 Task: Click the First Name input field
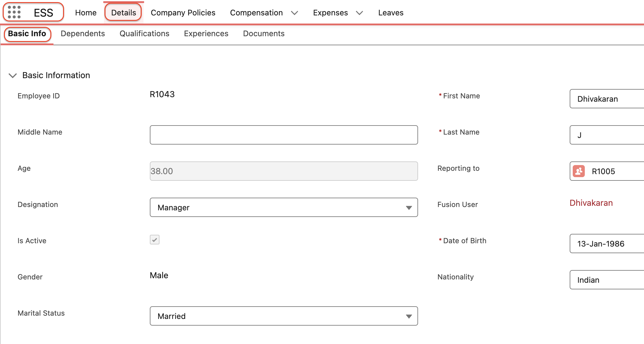[x=607, y=99]
